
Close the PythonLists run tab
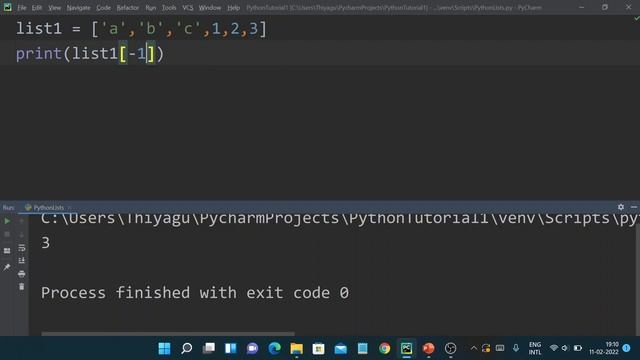[x=69, y=207]
